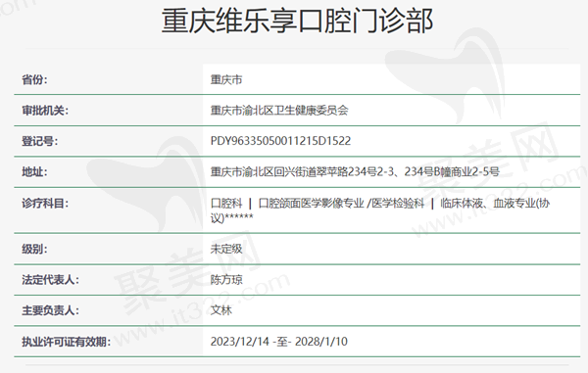Viewport: 588px width, 373px height.
Task: Select the 诊疗科目 value starting 口腔科
Action: [380, 210]
